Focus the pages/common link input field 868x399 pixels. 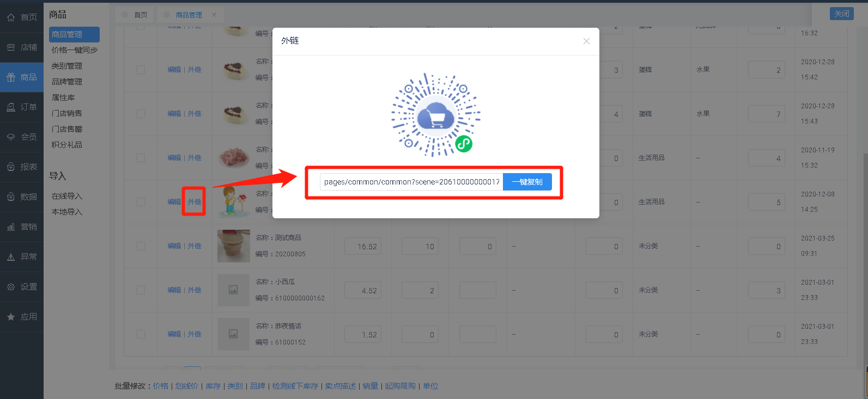(x=411, y=182)
